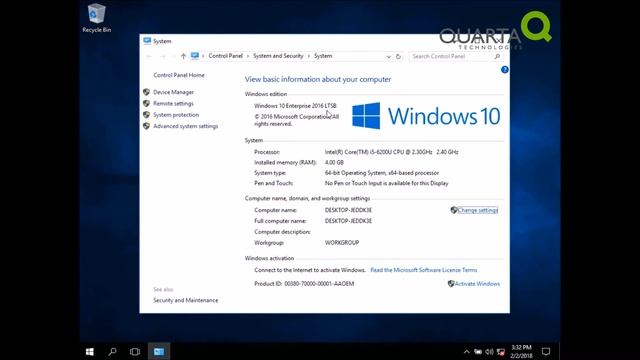This screenshot has width=640, height=360.
Task: Refresh the address bar view
Action: [x=398, y=56]
